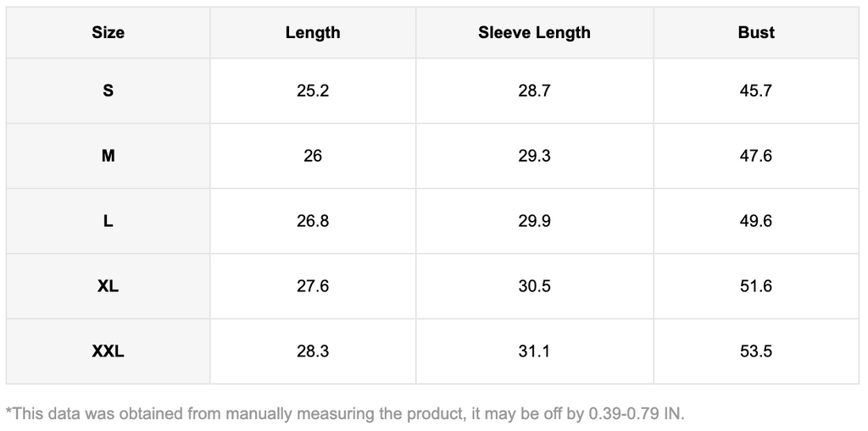Click the L sleeve length value 29.9

[534, 221]
